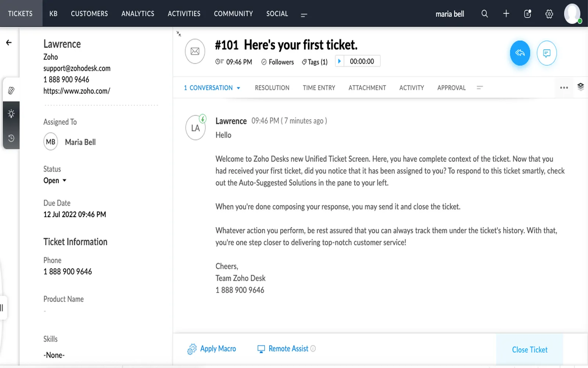Open Tags (1) on the ticket

315,62
